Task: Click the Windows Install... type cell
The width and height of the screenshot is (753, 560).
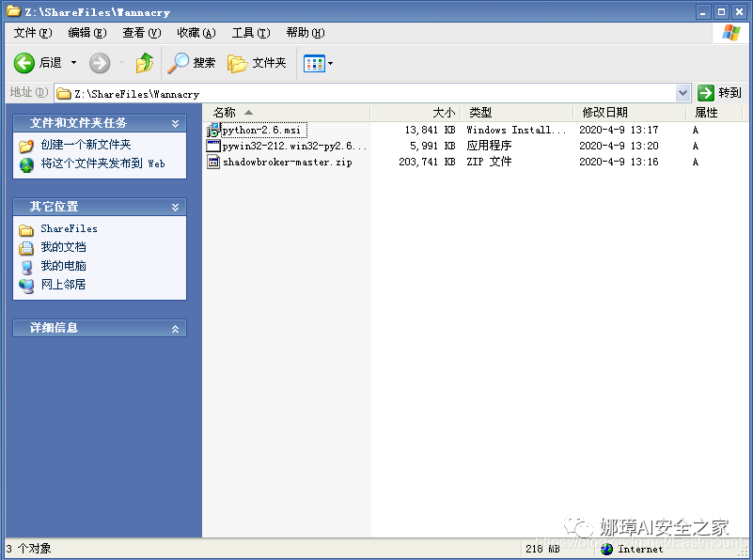Action: tap(516, 130)
